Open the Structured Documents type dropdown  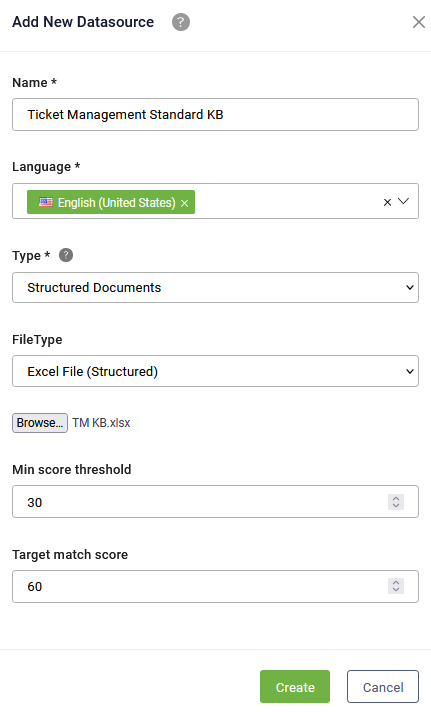pos(216,287)
